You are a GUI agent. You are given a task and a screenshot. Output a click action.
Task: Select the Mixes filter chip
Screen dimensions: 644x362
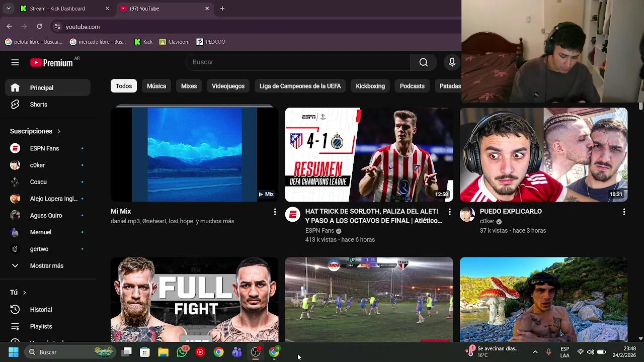click(x=189, y=86)
